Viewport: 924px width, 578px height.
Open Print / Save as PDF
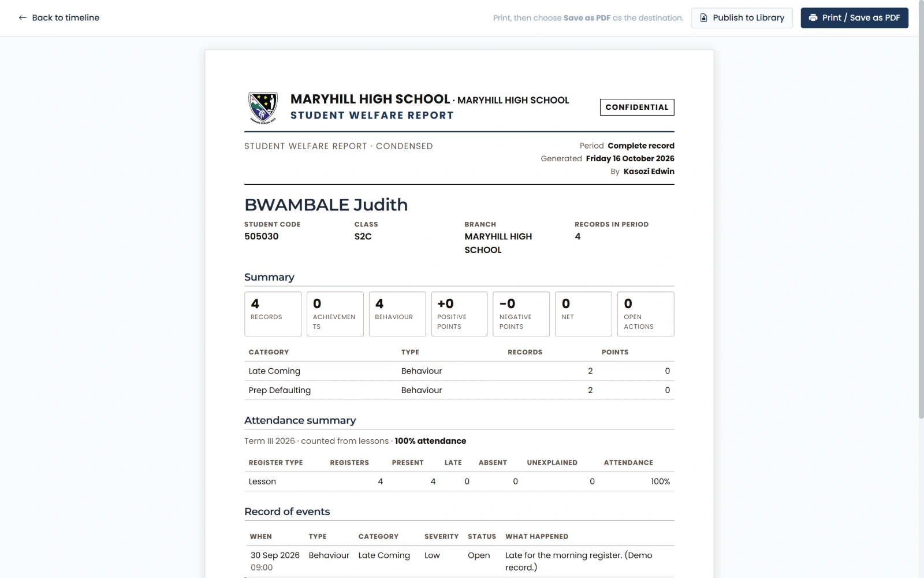coord(854,18)
